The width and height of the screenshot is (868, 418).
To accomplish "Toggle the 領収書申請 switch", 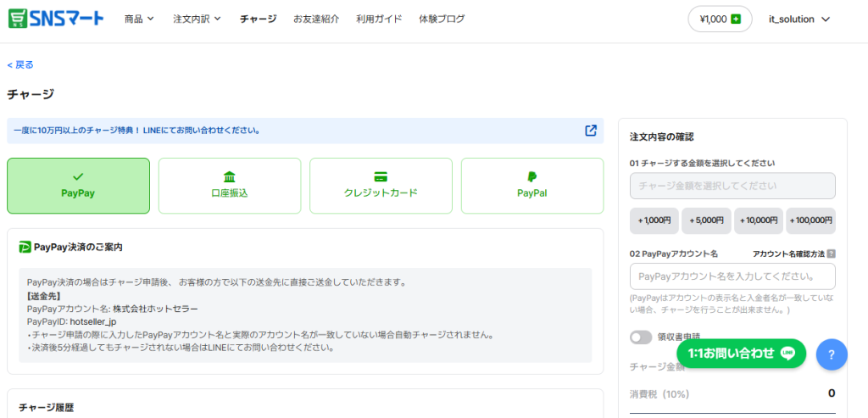I will pos(641,337).
